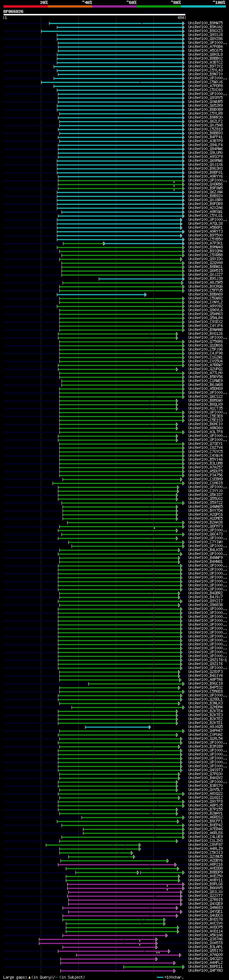Select hit UniRef100_A9J6Q5
229x980 pixels.
tap(205, 727)
